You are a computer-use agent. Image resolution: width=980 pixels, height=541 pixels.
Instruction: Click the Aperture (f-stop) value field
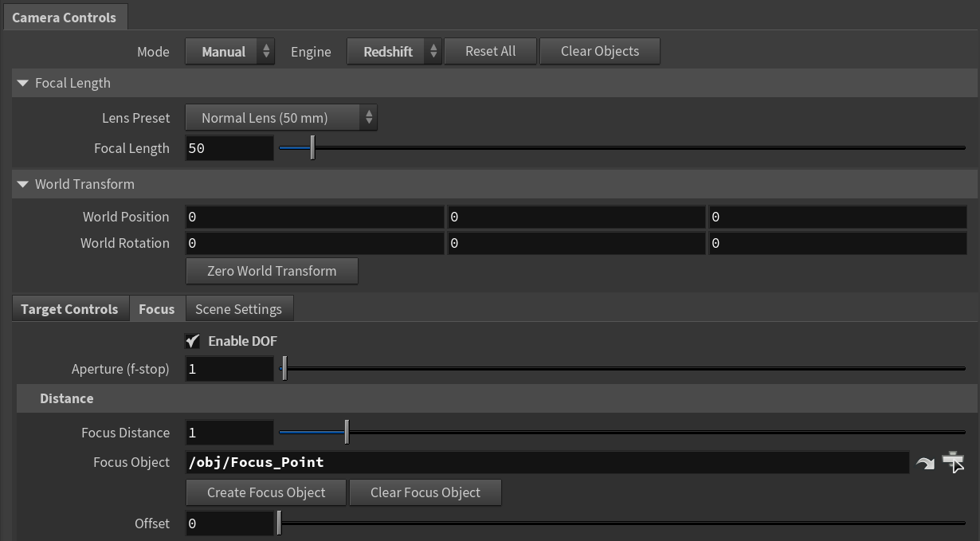(229, 369)
